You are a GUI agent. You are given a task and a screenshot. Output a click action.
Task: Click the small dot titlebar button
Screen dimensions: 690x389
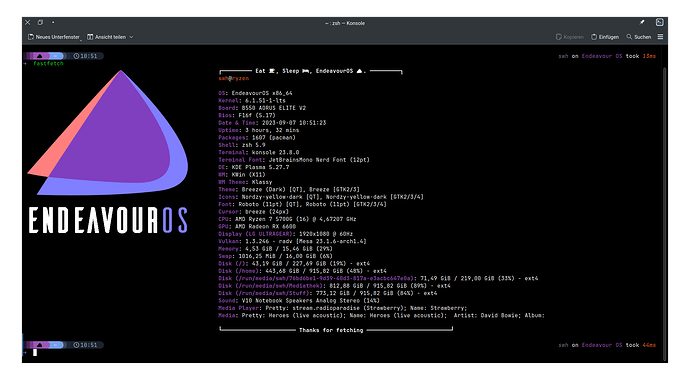coord(53,22)
